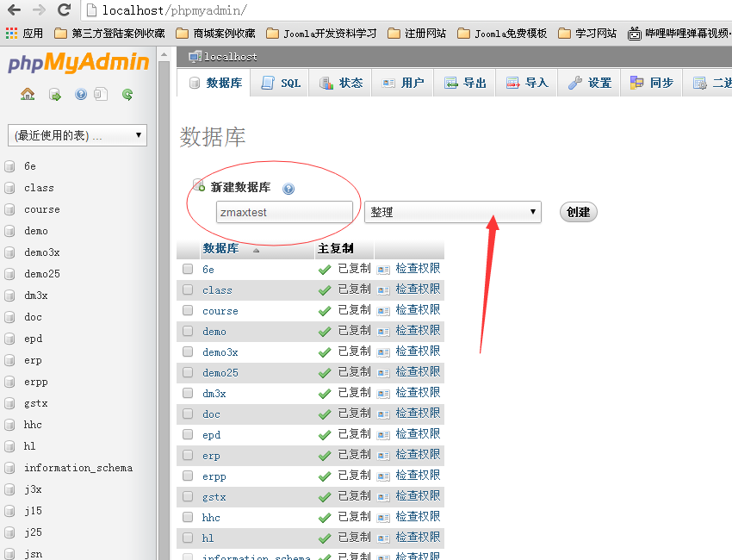The height and width of the screenshot is (560, 732).
Task: Open the 应用 apps grid icon
Action: point(11,33)
